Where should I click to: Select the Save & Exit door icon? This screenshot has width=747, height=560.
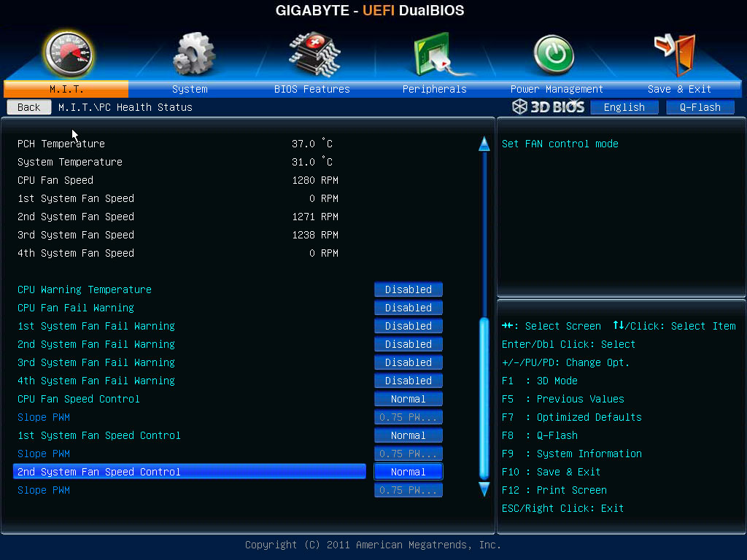676,55
